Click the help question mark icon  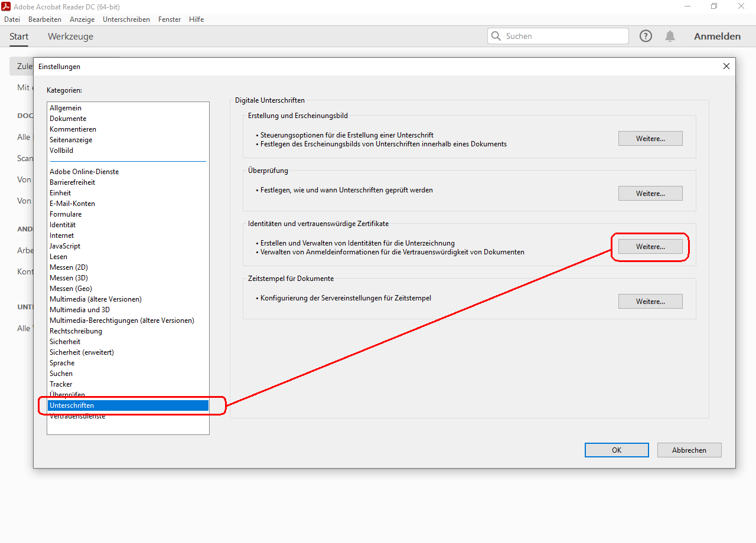click(x=646, y=36)
